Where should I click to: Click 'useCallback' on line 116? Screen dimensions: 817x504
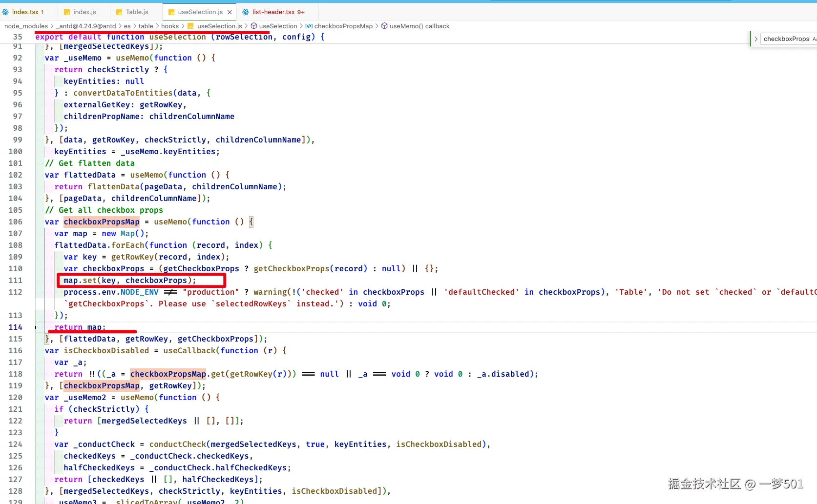click(x=189, y=351)
